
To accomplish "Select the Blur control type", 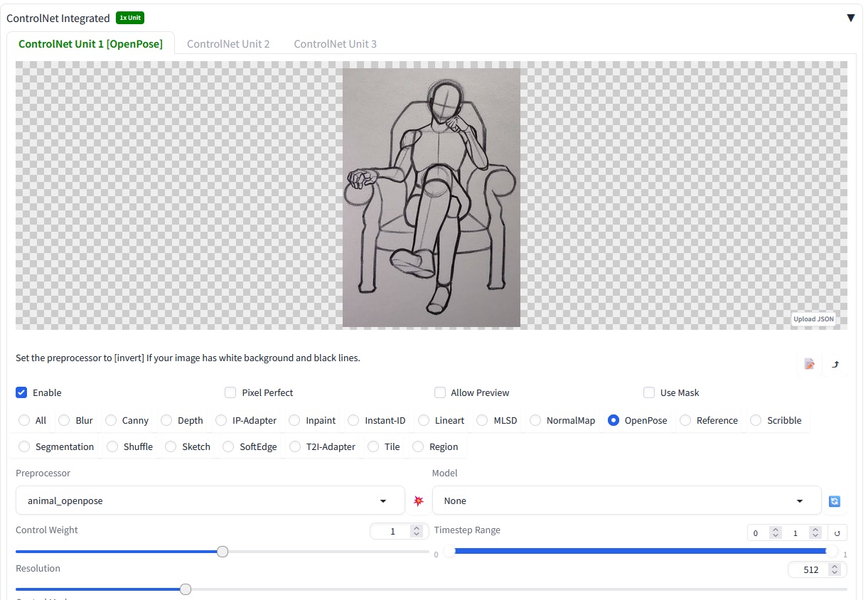I will (64, 420).
